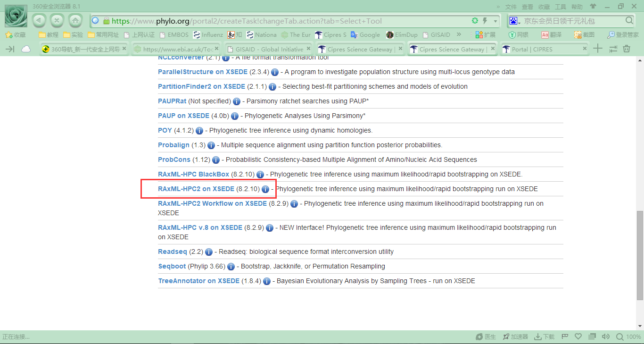Switch to the GISAID - Global Initiative tab

(x=268, y=49)
